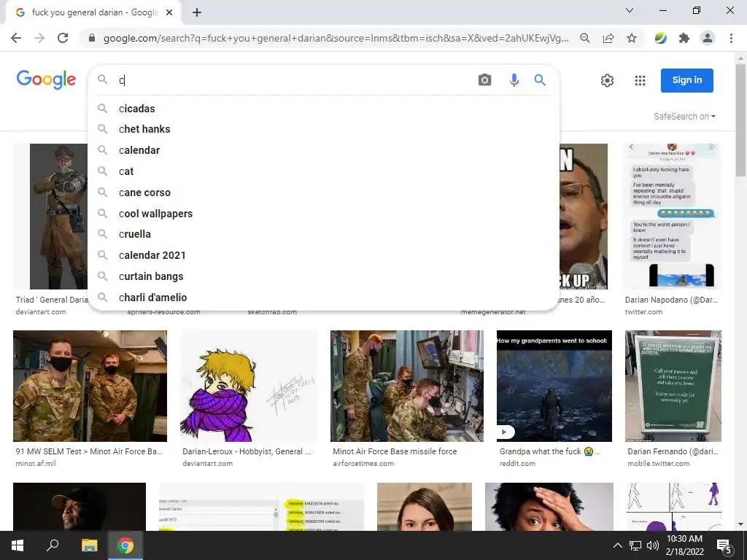747x560 pixels.
Task: Go to Google logo homepage
Action: coord(46,79)
